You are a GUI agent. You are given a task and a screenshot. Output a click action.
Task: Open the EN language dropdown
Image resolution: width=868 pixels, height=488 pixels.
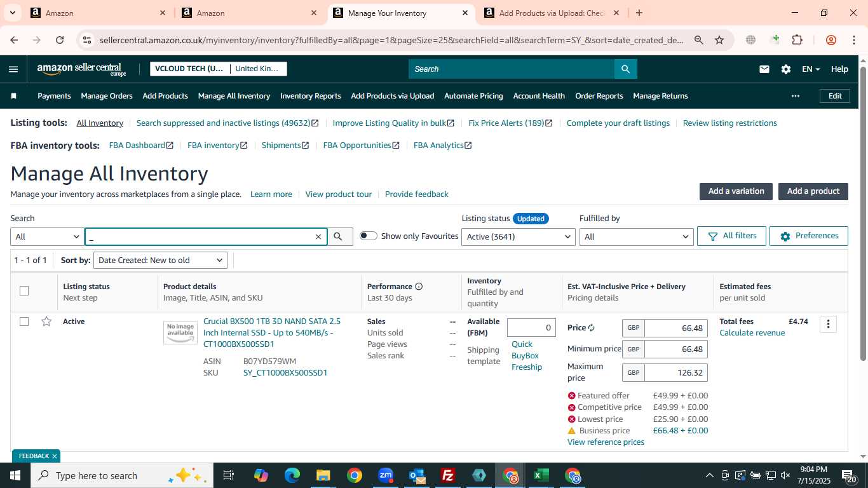pos(811,69)
